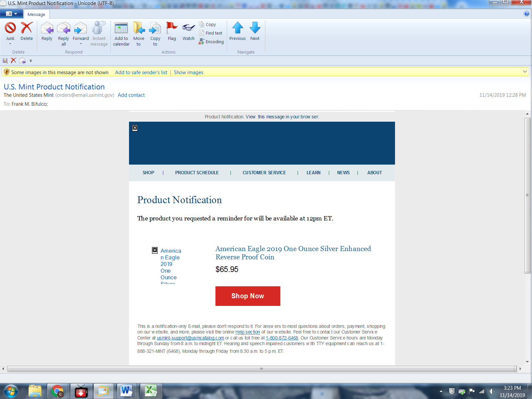The image size is (532, 399).
Task: Open the Encoding options
Action: (x=211, y=42)
